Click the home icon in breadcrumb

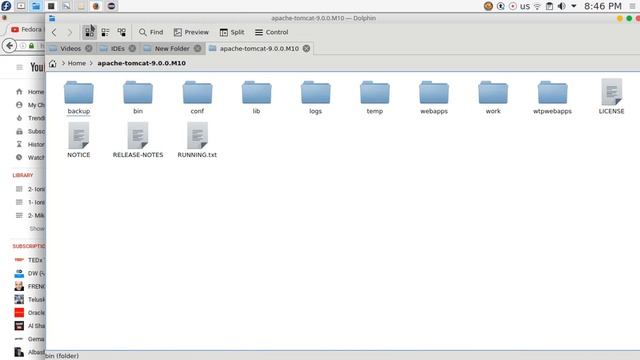(x=53, y=63)
